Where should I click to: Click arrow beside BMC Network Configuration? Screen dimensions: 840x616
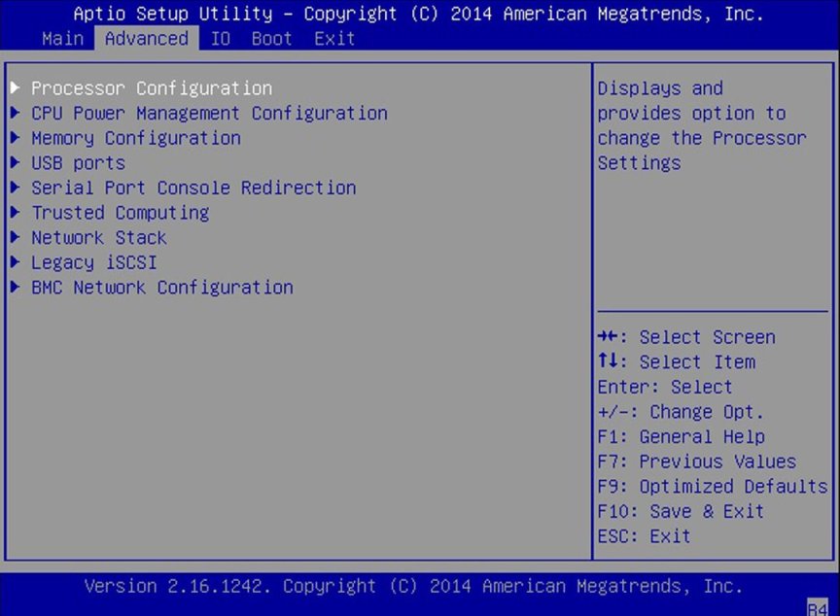click(16, 287)
